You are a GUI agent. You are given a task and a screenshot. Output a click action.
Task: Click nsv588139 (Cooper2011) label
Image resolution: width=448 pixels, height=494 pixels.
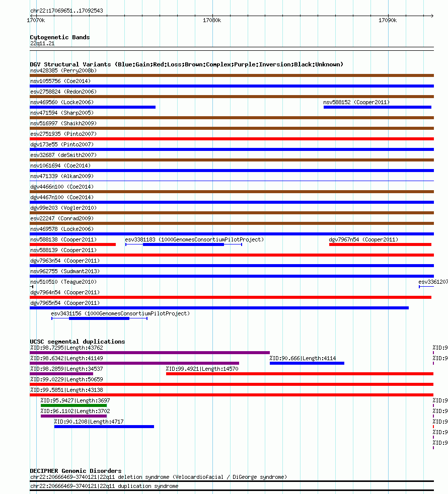click(x=63, y=250)
